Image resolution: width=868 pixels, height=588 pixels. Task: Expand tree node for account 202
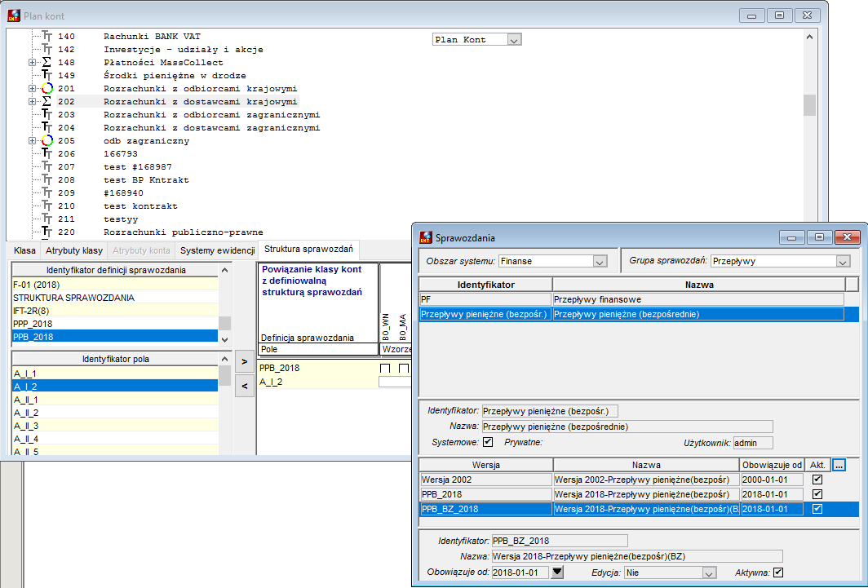32,102
